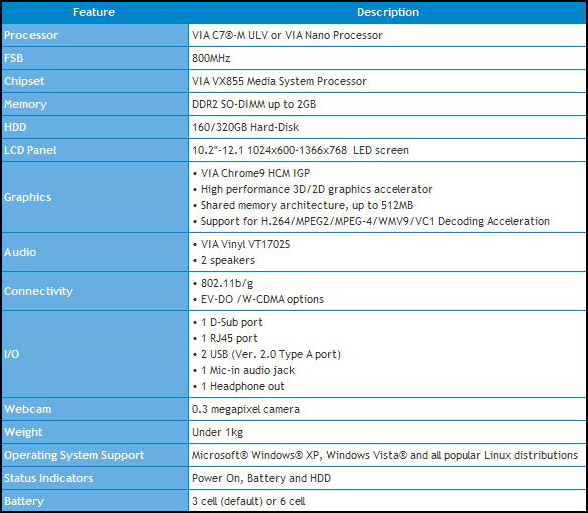The width and height of the screenshot is (588, 513).
Task: Click the '10.2"-12.1 1024x600-1366x768 LED screen' text
Action: coord(300,150)
